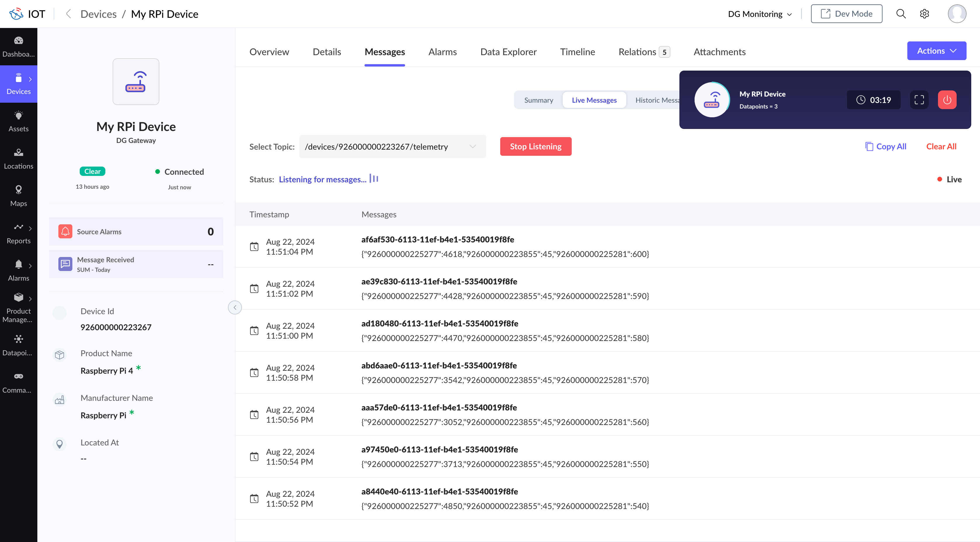The image size is (980, 542).
Task: Open DG Monitoring application dropdown
Action: (759, 14)
